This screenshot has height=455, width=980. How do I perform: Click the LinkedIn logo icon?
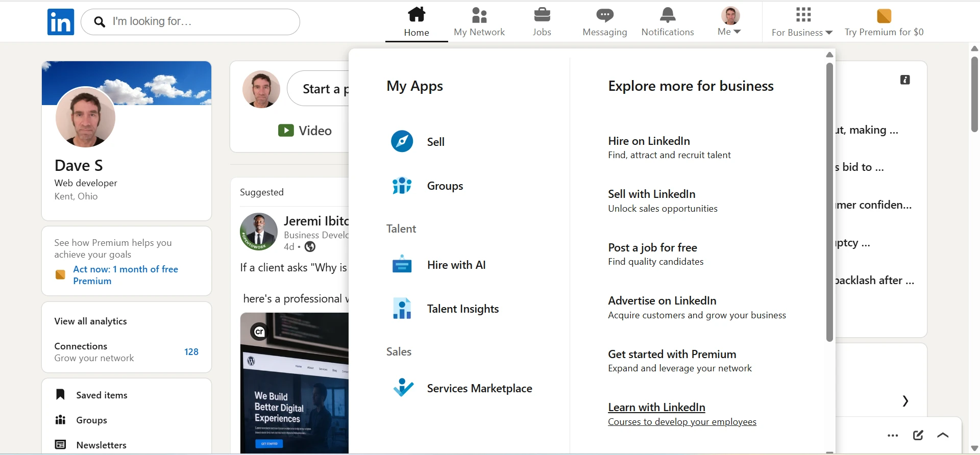click(x=61, y=22)
